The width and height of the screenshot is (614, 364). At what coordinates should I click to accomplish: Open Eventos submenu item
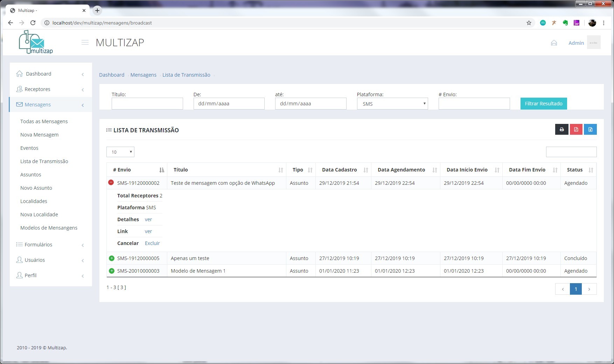pyautogui.click(x=29, y=148)
